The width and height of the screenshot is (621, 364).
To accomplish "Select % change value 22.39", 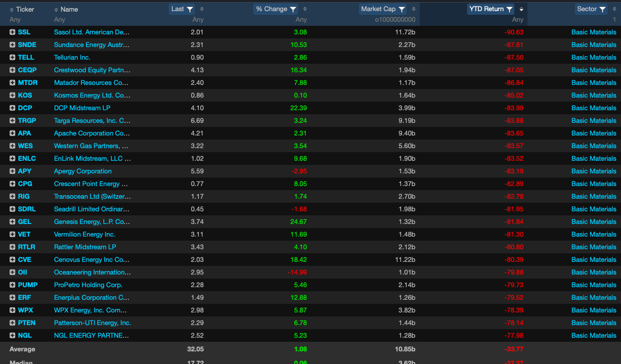I will pos(298,108).
